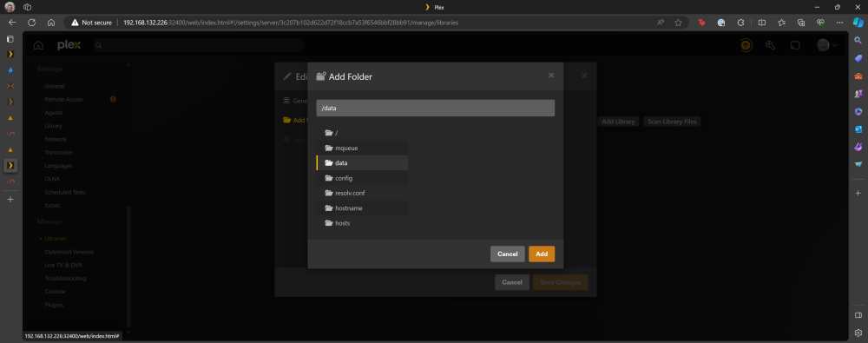
Task: Go to Plex home via house icon
Action: click(x=39, y=45)
